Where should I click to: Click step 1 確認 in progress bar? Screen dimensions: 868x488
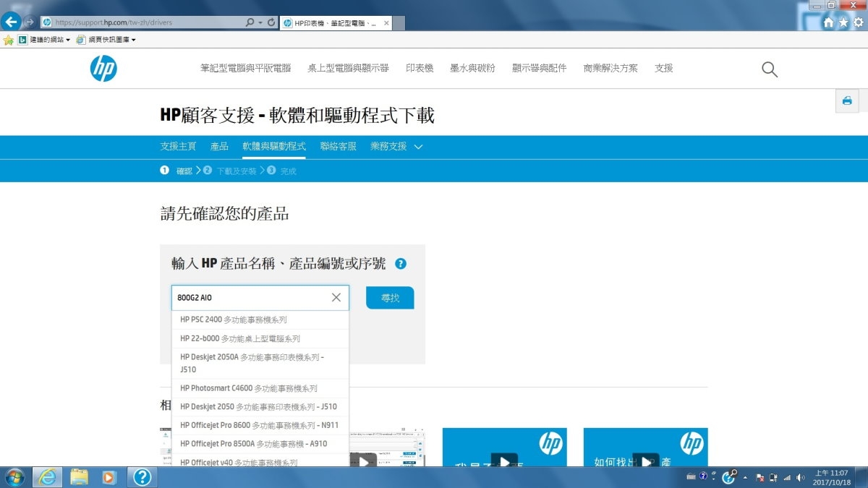176,171
